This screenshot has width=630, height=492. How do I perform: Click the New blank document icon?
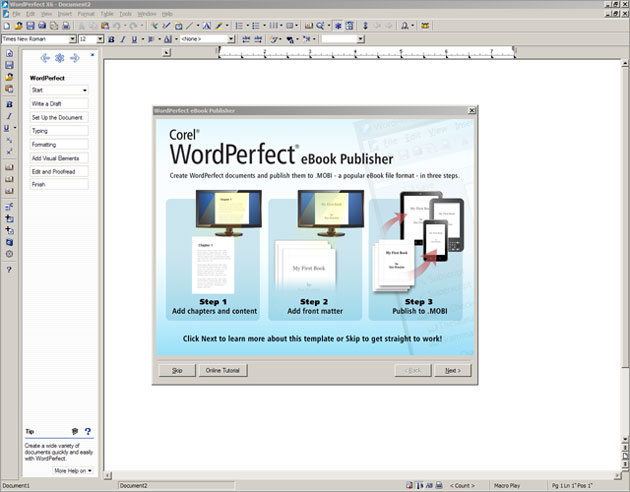click(7, 26)
